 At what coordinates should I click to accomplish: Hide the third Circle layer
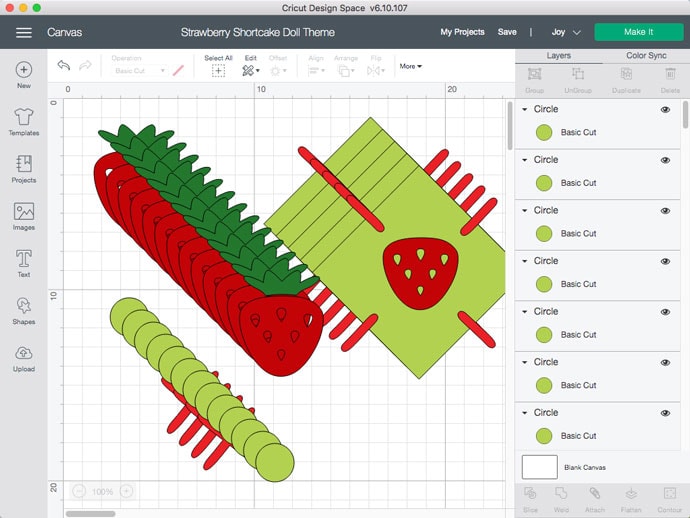pos(665,211)
